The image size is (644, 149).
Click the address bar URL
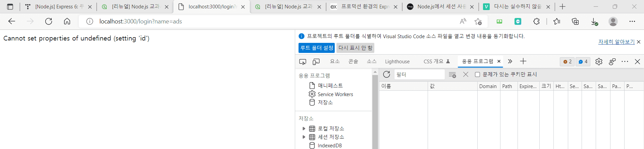click(x=141, y=21)
